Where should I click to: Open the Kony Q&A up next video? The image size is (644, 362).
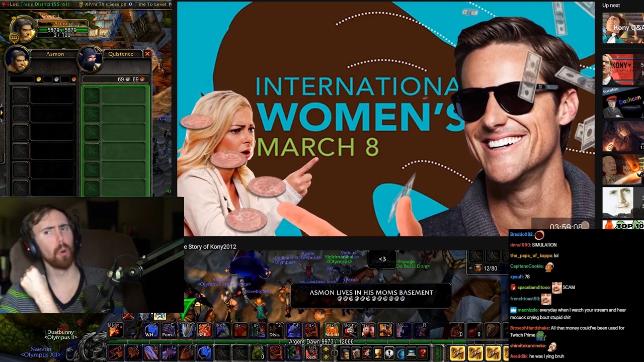pos(623,28)
